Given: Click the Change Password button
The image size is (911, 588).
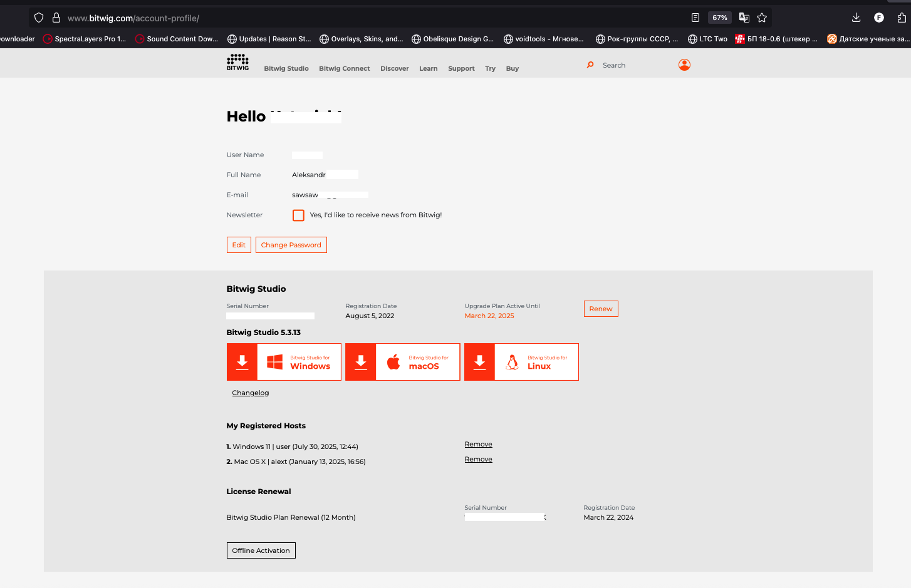Looking at the screenshot, I should click(291, 245).
